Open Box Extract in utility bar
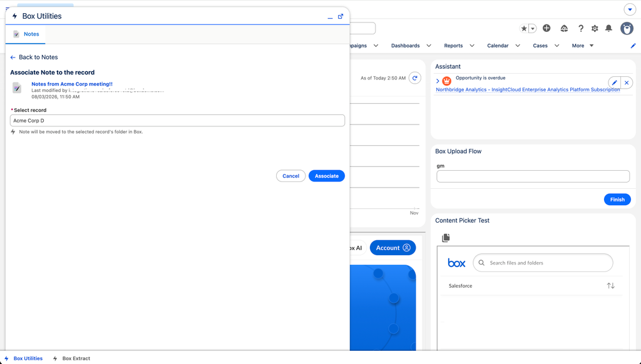The image size is (641, 364). [71, 358]
